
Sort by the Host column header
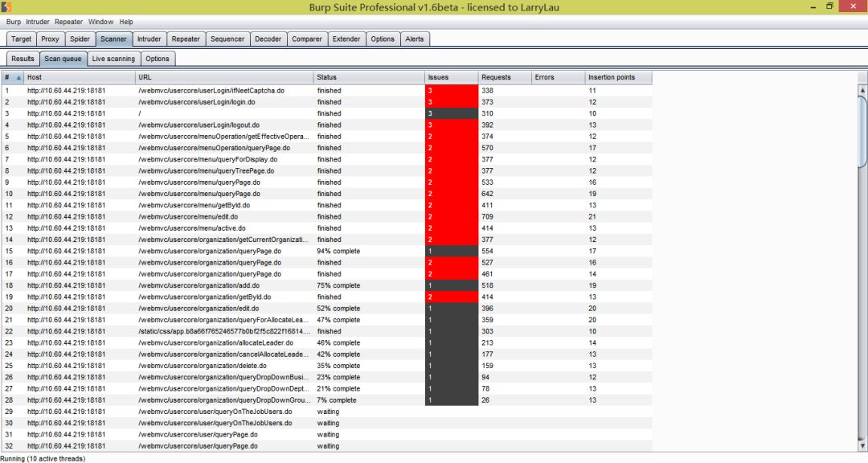[x=80, y=77]
